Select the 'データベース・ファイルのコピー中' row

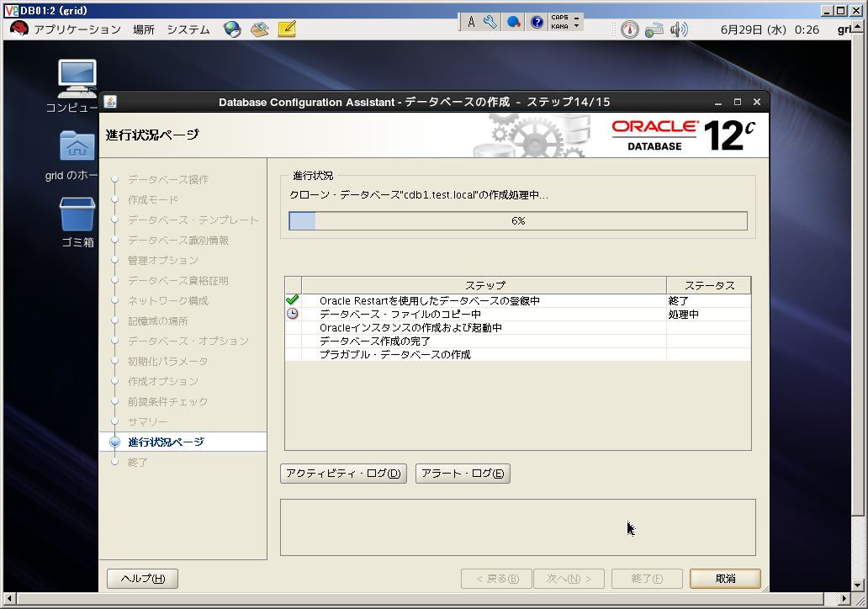pos(518,314)
